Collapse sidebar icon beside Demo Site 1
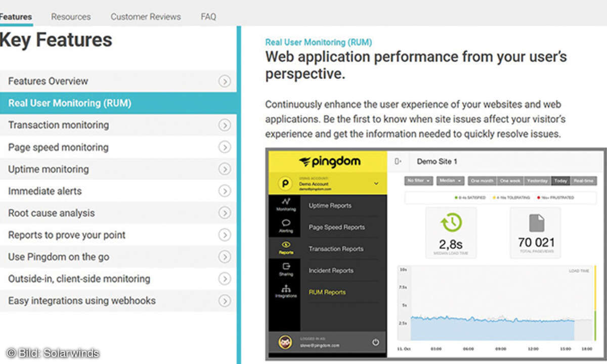 pyautogui.click(x=398, y=162)
